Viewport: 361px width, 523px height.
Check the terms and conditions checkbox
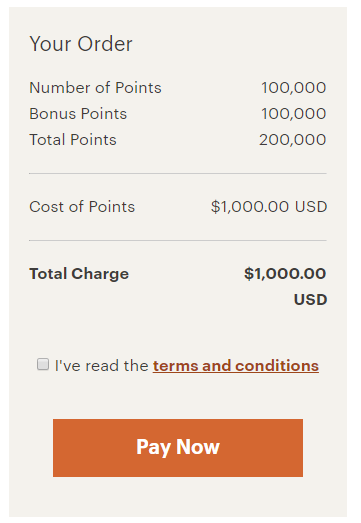coord(43,364)
